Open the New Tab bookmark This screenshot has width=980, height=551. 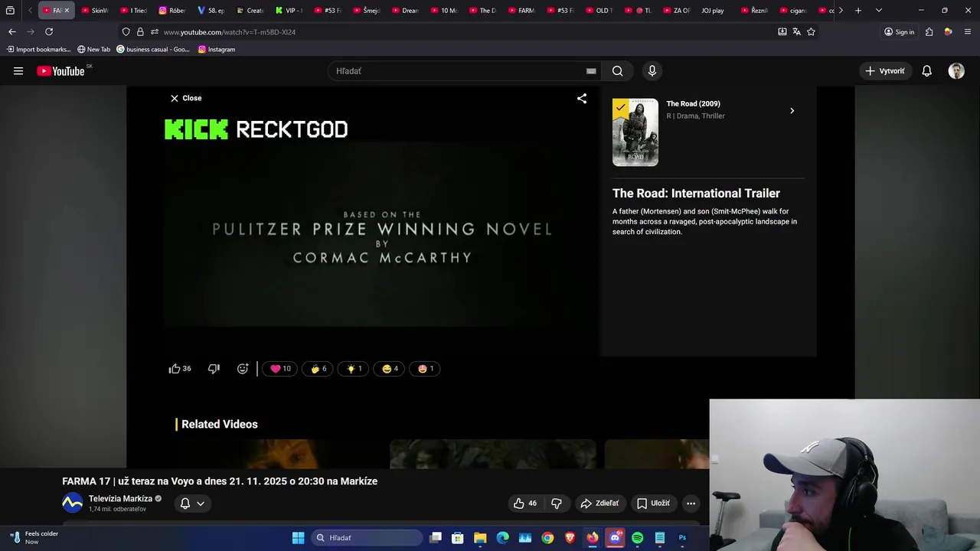click(93, 50)
